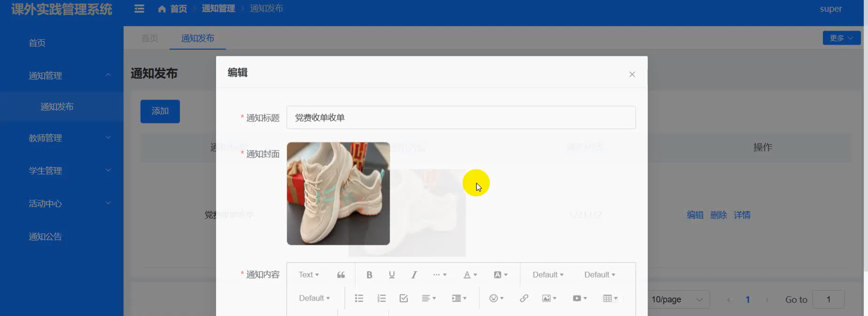The image size is (868, 316).
Task: Open the Text heading style dropdown
Action: 308,274
